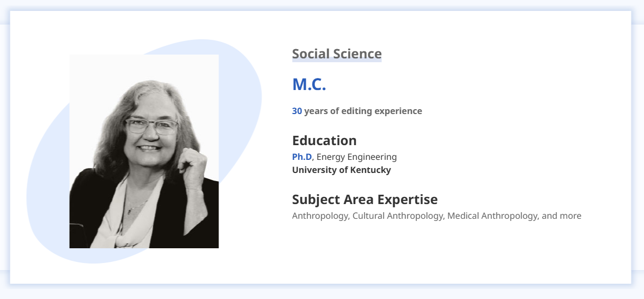
Task: Click the blue number 30
Action: pyautogui.click(x=297, y=111)
